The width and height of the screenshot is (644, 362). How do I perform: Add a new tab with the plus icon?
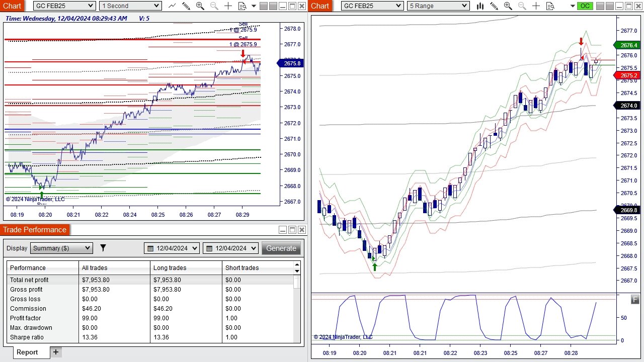click(x=56, y=352)
